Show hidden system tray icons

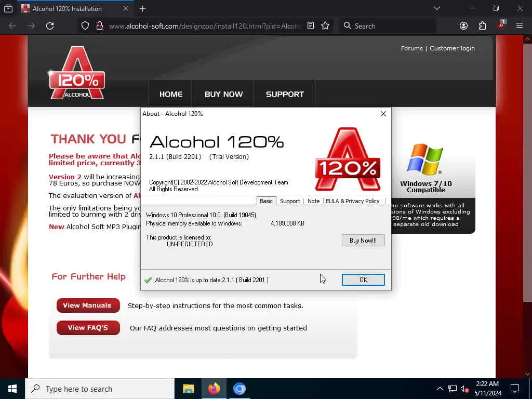pyautogui.click(x=440, y=389)
